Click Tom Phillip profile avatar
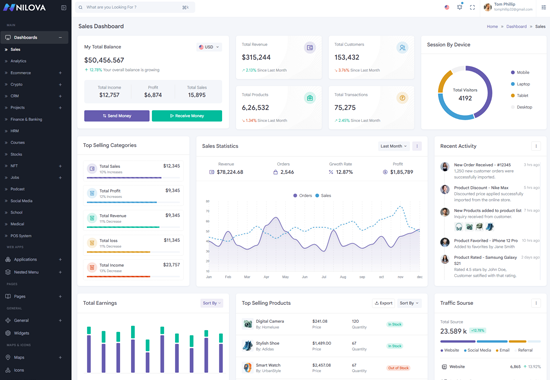Viewport: 550px width, 380px height. point(488,7)
